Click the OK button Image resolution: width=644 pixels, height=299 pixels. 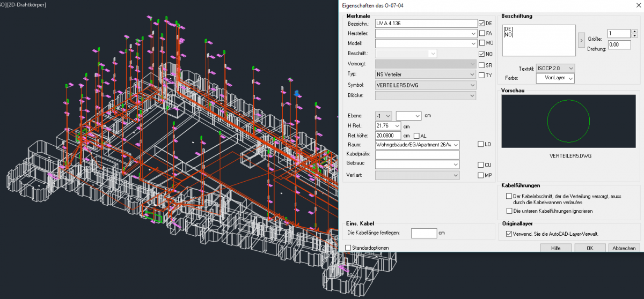point(590,248)
